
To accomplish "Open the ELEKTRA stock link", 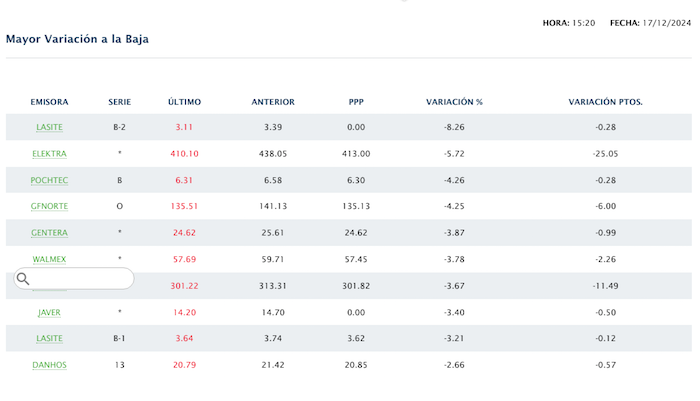I will pyautogui.click(x=49, y=154).
